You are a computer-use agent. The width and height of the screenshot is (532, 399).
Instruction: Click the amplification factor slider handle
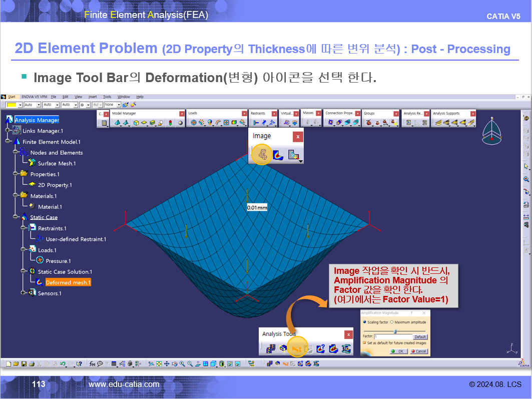pyautogui.click(x=395, y=331)
